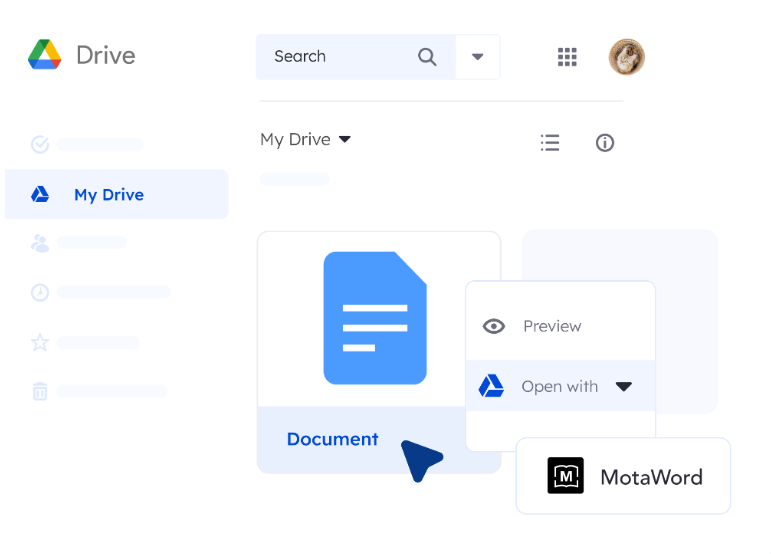Image resolution: width=771 pixels, height=554 pixels.
Task: Choose Open with in context menu
Action: (x=559, y=387)
